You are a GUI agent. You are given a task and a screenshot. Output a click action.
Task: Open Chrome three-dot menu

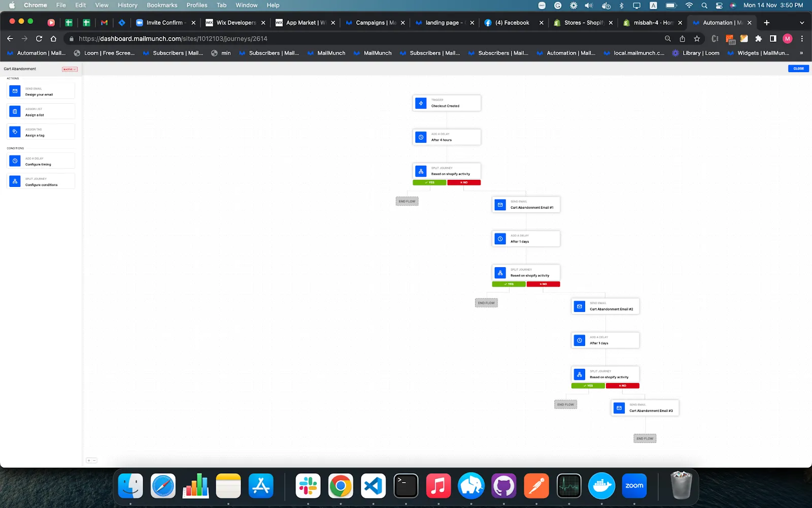tap(802, 39)
